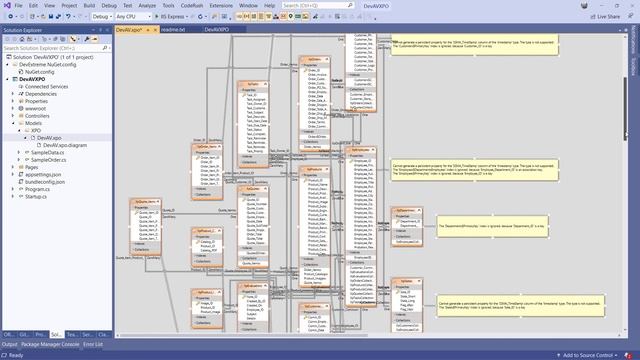
Task: Select appsettings.json in Solution Explorer
Action: pyautogui.click(x=43, y=175)
